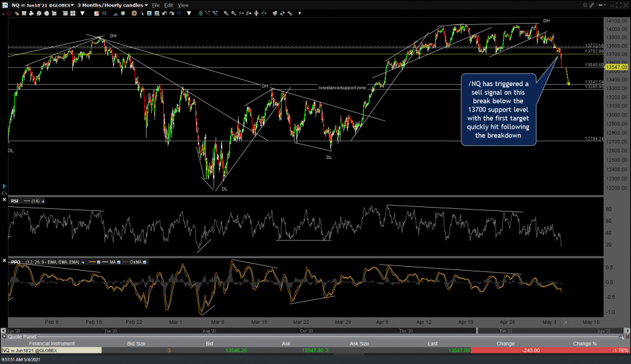The image size is (631, 364).
Task: Click the yellow 13547.00 current price label
Action: click(x=617, y=67)
